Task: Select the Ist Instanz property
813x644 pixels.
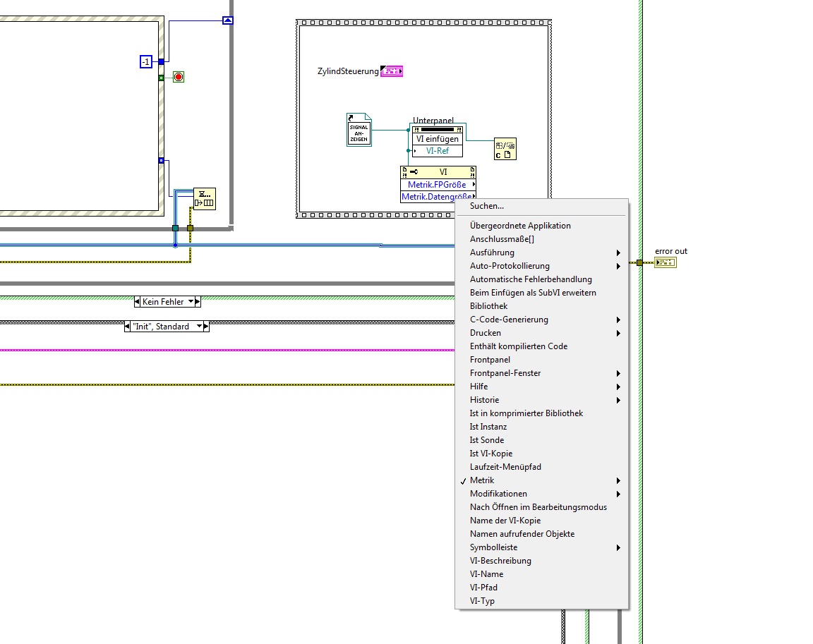Action: pos(541,427)
